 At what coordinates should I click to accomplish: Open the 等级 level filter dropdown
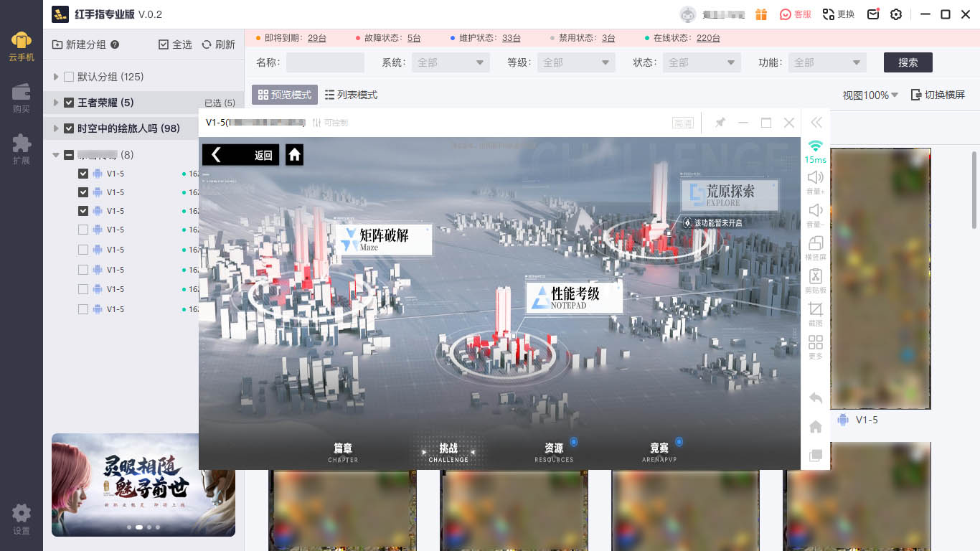[576, 62]
